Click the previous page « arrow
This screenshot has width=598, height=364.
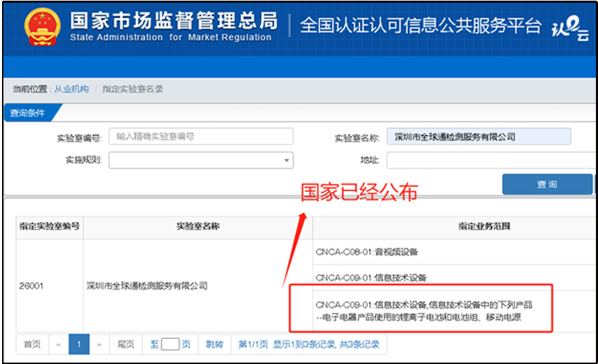[x=58, y=344]
